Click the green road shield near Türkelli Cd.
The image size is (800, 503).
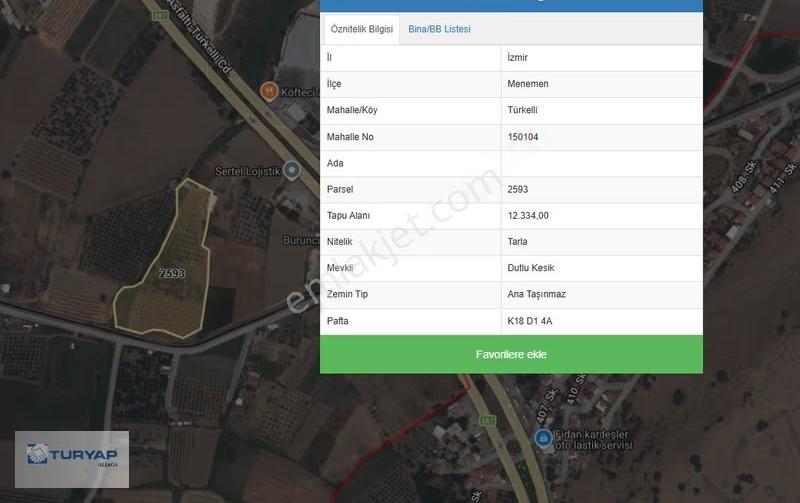(x=160, y=16)
